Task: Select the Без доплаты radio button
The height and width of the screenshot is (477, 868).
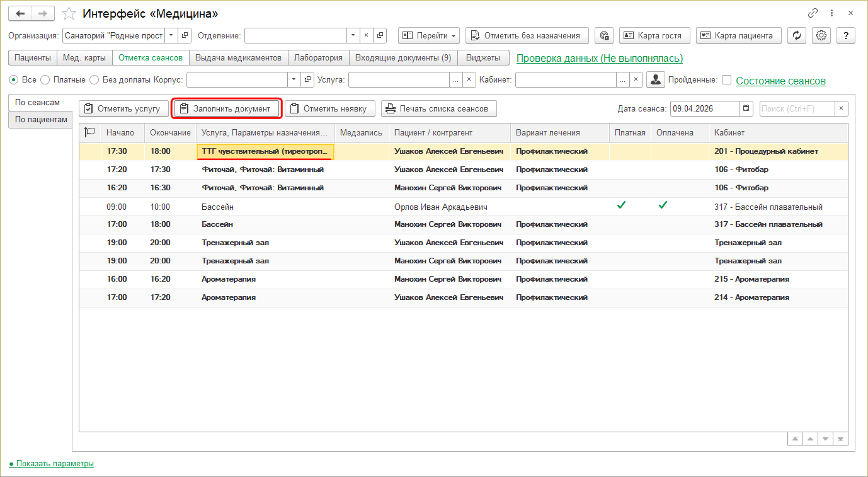Action: click(94, 80)
